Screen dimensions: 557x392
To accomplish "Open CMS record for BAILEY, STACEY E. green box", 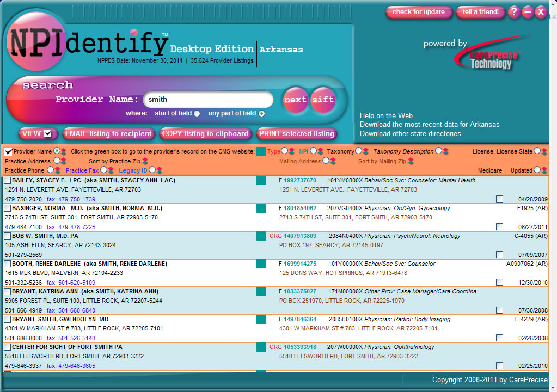I will click(261, 181).
